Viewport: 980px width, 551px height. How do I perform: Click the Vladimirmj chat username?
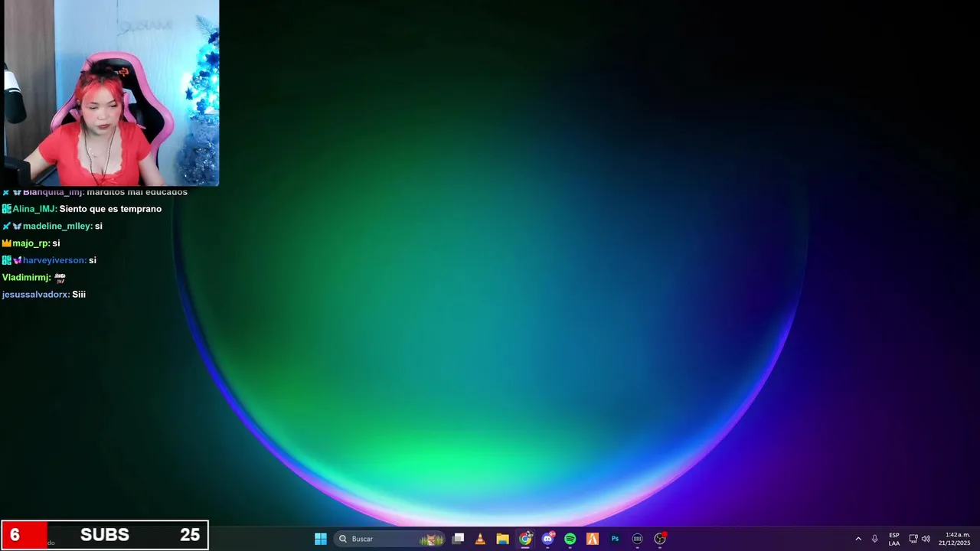pyautogui.click(x=26, y=278)
